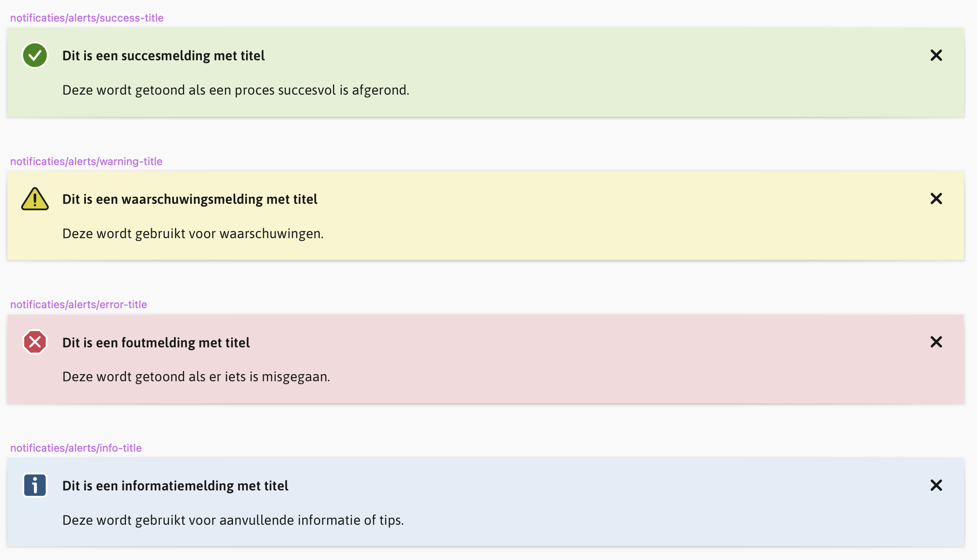
Task: Dismiss the error alert with its X
Action: tap(936, 342)
